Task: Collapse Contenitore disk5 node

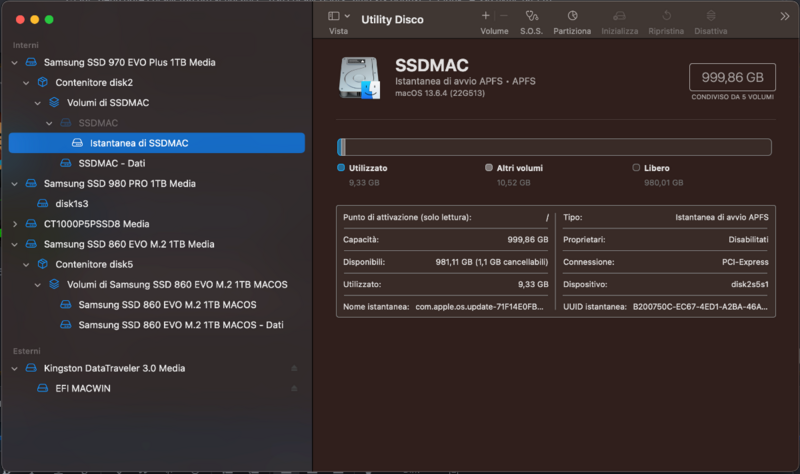Action: [26, 265]
